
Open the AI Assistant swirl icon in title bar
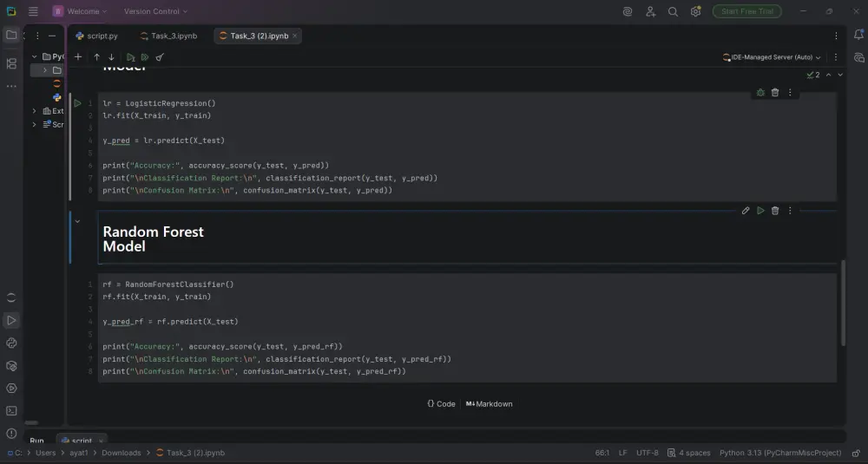click(628, 11)
